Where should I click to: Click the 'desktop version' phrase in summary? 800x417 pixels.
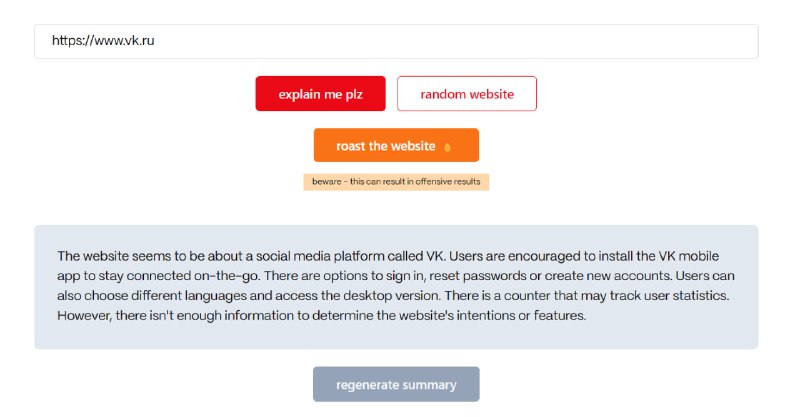pyautogui.click(x=391, y=296)
